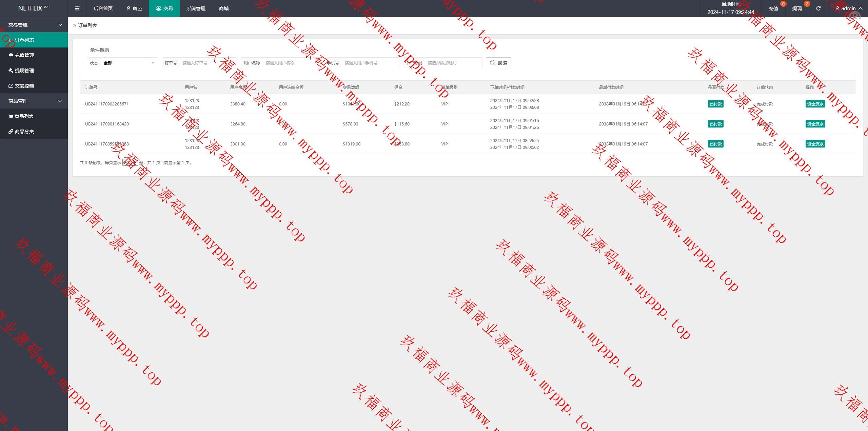Click the 充值 notification badge in header
868x431 pixels.
[774, 8]
